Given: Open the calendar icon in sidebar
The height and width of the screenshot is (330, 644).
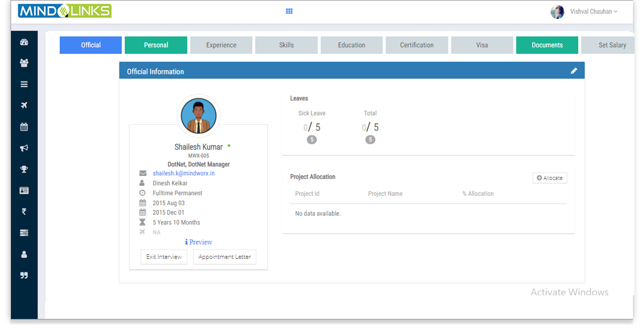Looking at the screenshot, I should tap(24, 127).
